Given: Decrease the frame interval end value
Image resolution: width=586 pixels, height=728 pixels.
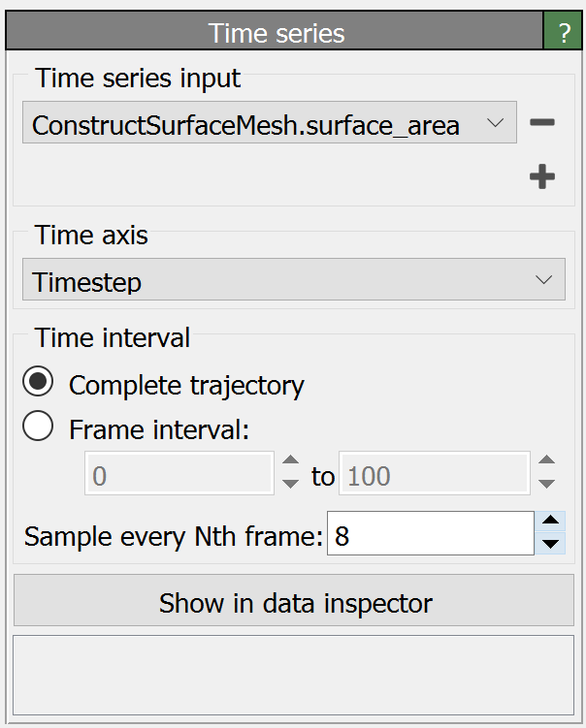Looking at the screenshot, I should 546,483.
